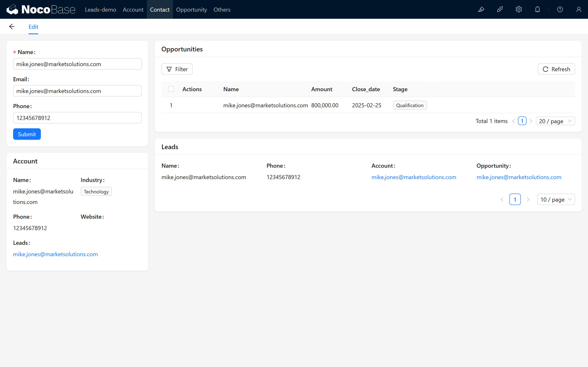Open help/question mark icon
This screenshot has height=367, width=588.
(560, 9)
